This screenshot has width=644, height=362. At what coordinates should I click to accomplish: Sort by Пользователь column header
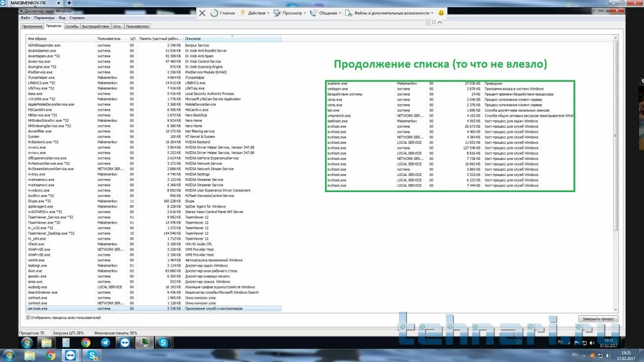[x=111, y=39]
